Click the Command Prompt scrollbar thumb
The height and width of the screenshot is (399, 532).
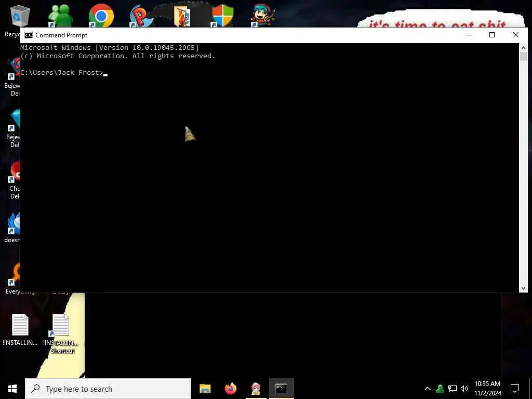point(523,57)
